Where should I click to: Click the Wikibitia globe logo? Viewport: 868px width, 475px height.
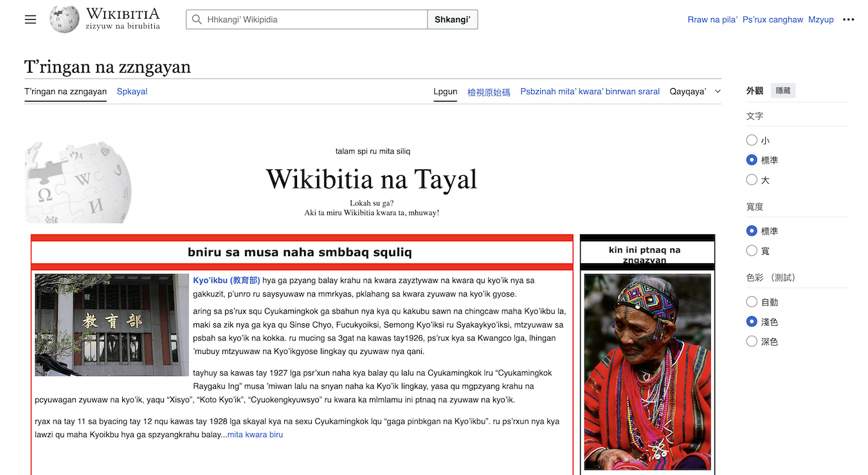(x=62, y=19)
